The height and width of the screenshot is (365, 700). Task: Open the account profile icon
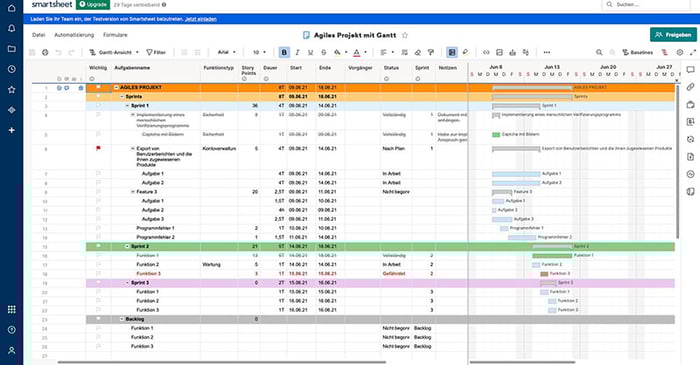pyautogui.click(x=12, y=350)
